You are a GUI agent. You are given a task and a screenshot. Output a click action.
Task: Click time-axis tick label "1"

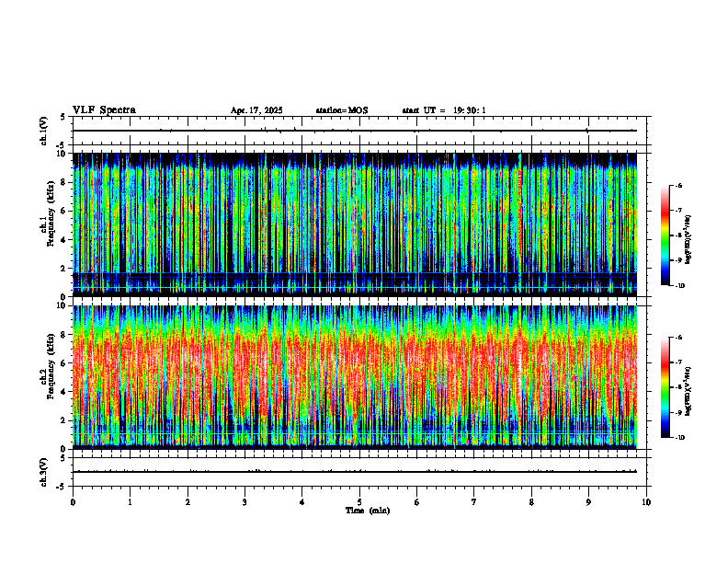tap(130, 502)
